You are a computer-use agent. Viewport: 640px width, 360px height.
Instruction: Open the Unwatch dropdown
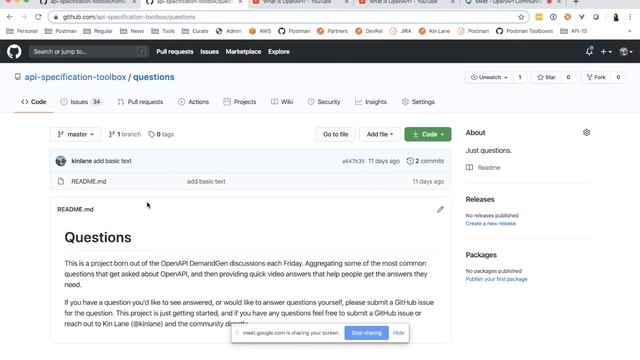tap(489, 77)
